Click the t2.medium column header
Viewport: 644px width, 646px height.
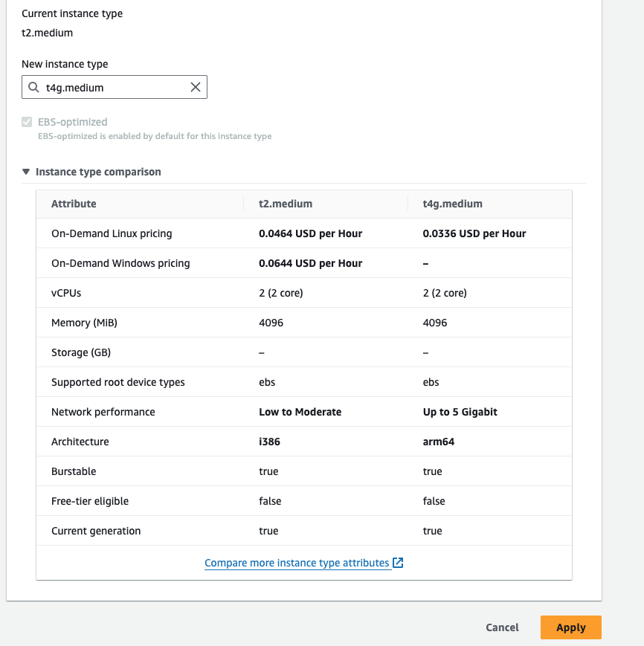click(x=286, y=204)
